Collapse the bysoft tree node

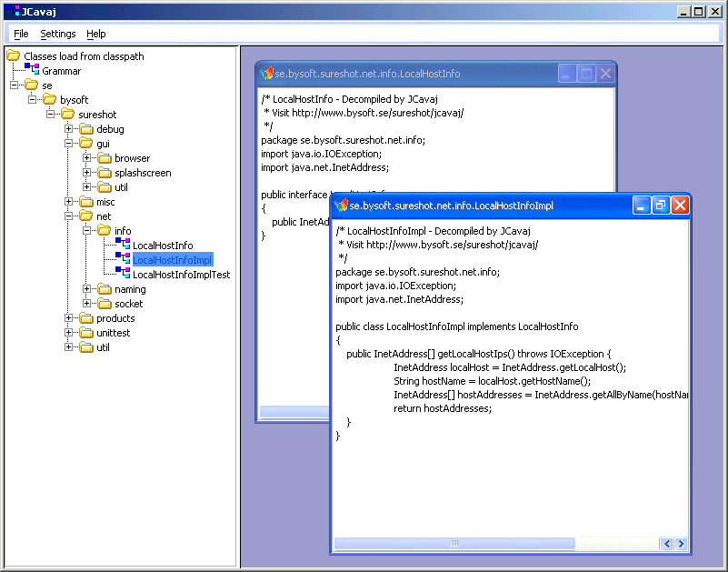[32, 99]
